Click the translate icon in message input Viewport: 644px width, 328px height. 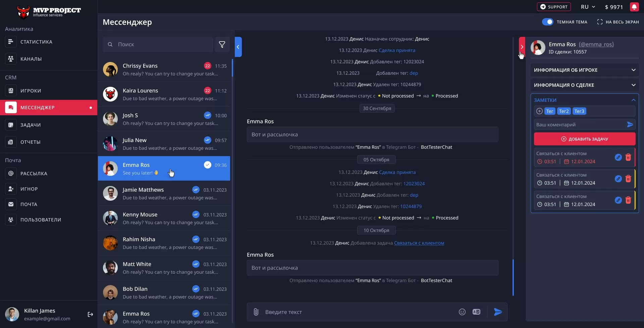click(x=476, y=312)
